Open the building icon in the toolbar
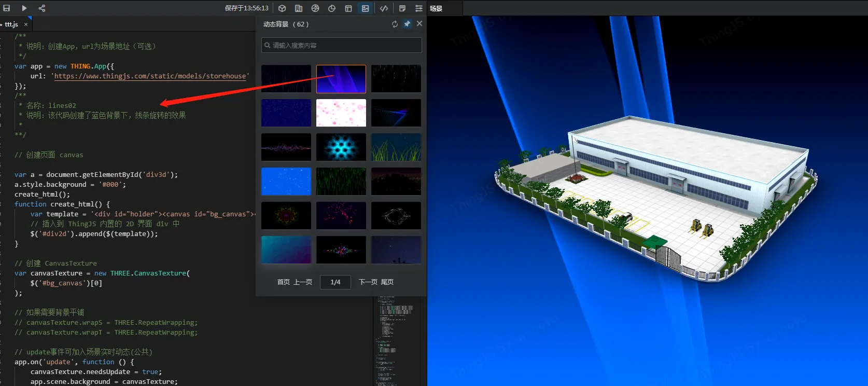Viewport: 868px width, 386px height. pos(299,8)
